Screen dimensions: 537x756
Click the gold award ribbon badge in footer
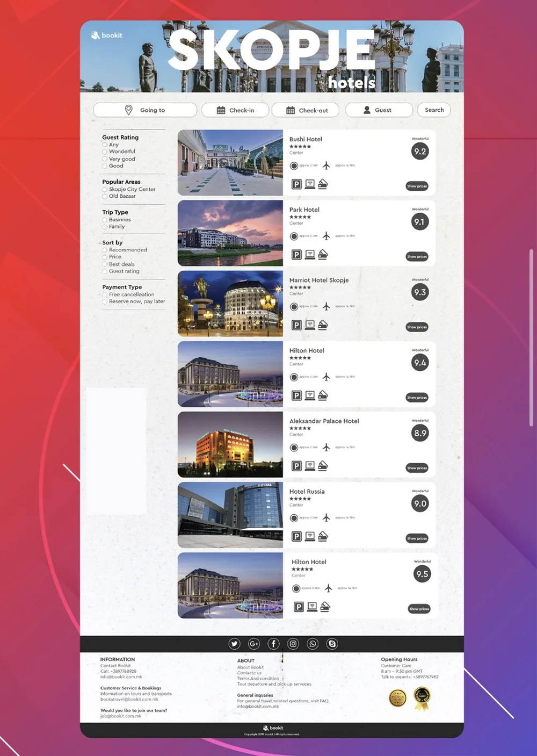point(422,699)
